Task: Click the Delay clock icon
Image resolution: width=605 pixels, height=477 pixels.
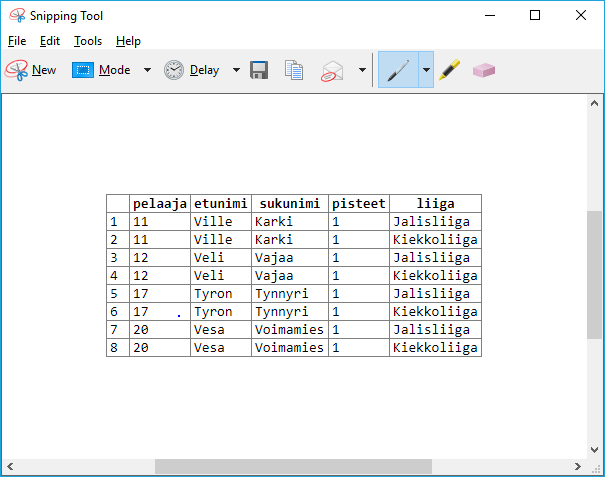Action: click(x=175, y=70)
